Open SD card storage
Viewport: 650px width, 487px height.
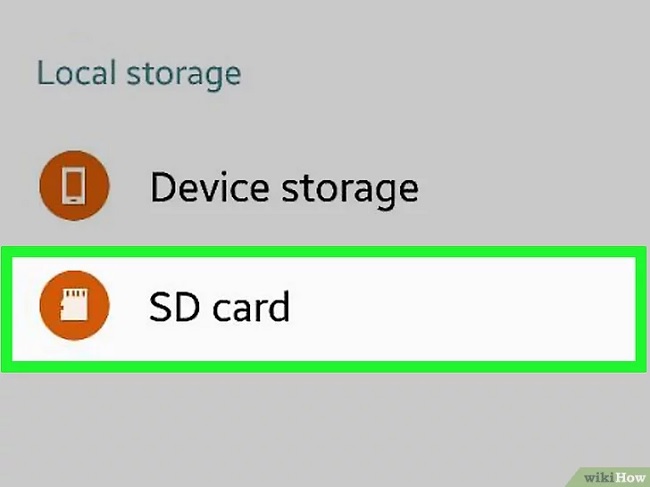point(324,309)
